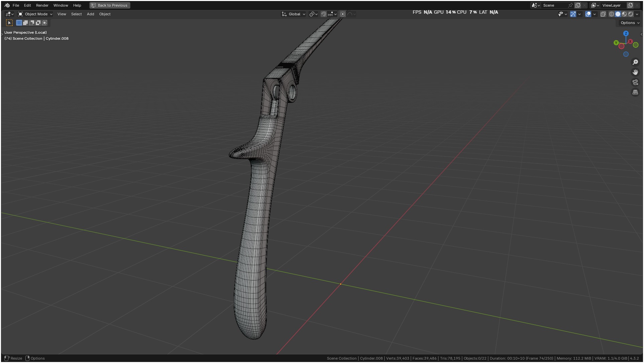The image size is (644, 363).
Task: Open the Add menu in the viewport header
Action: tap(90, 14)
